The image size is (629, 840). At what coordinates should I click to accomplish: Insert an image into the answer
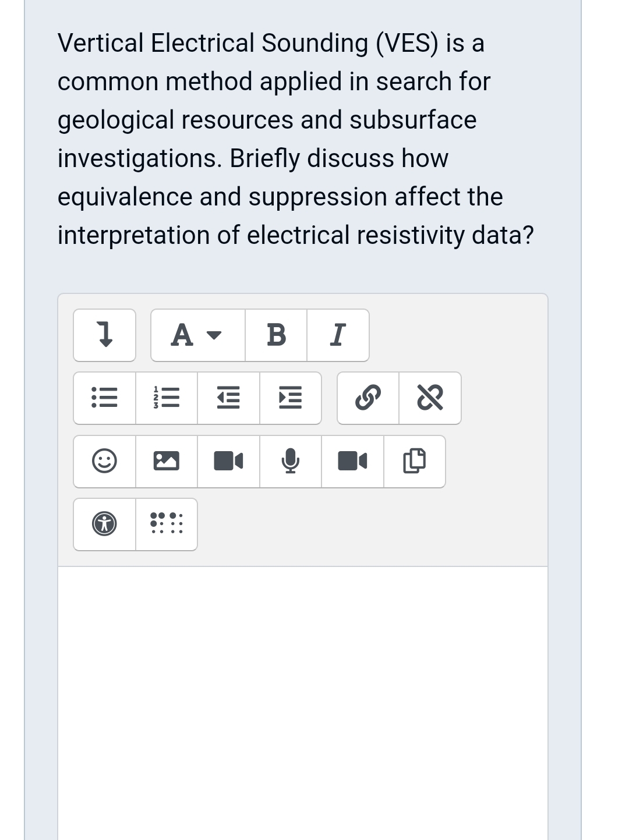tap(167, 462)
